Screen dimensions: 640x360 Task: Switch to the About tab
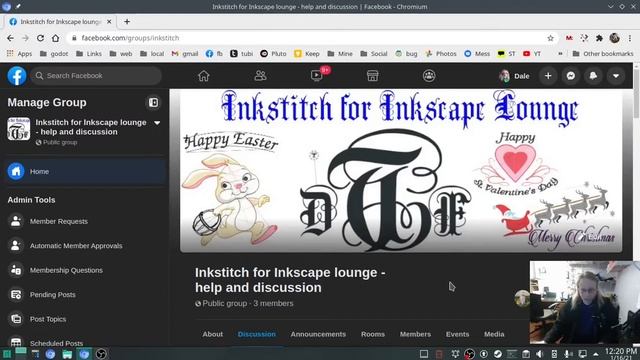(x=213, y=334)
